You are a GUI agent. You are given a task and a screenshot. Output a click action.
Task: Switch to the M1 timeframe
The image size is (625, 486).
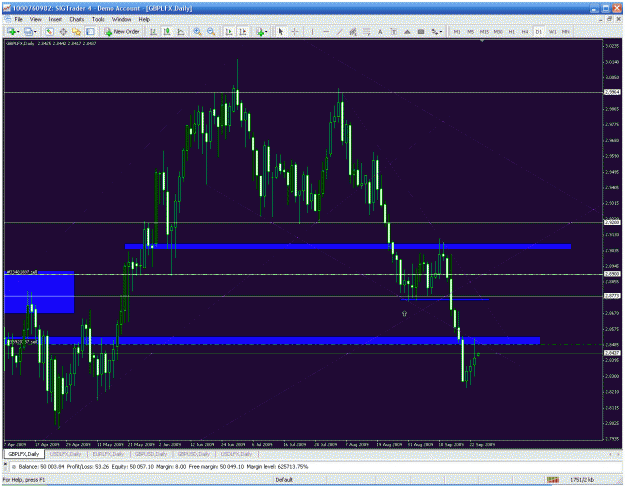click(457, 32)
